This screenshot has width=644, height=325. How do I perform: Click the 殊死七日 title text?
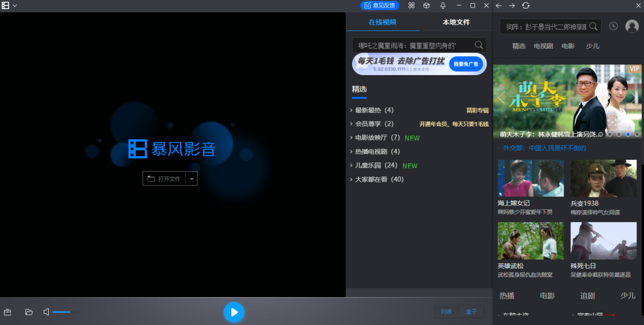point(583,266)
